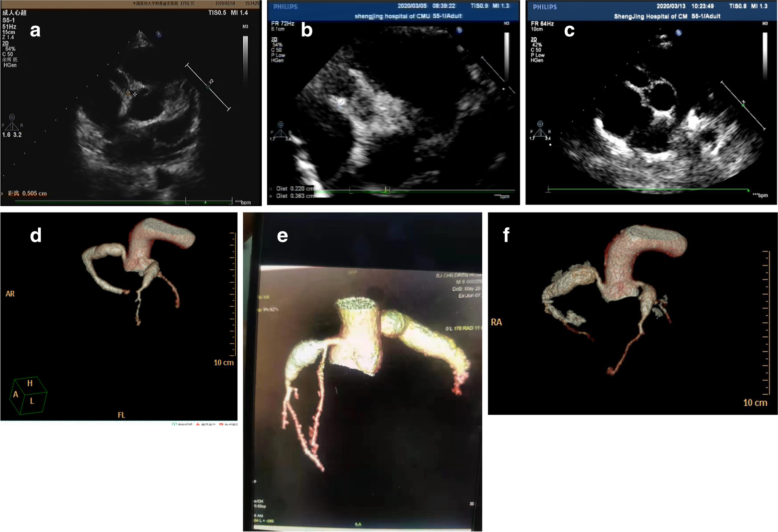Click the '***bpm' heart rate readout in panel c
This screenshot has width=778, height=532.
(x=760, y=195)
